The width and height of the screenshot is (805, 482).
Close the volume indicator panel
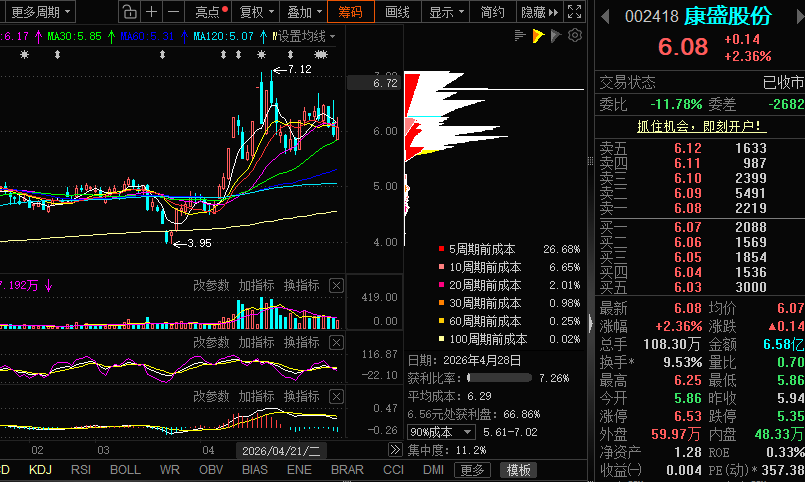[336, 285]
